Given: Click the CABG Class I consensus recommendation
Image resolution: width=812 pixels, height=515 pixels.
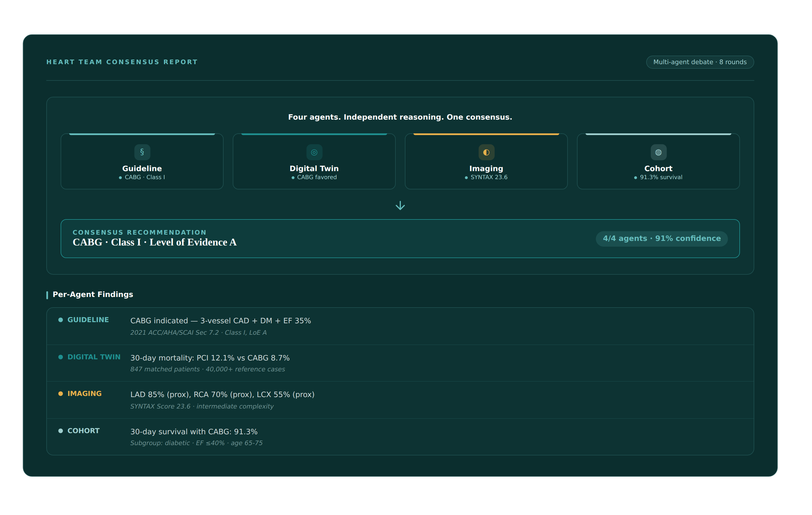Looking at the screenshot, I should tap(154, 242).
